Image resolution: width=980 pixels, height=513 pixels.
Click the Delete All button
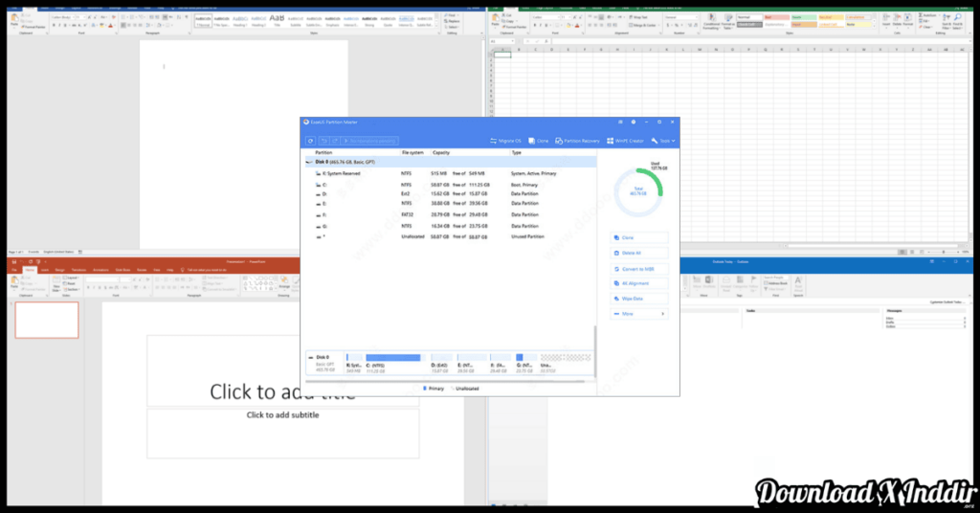tap(638, 253)
